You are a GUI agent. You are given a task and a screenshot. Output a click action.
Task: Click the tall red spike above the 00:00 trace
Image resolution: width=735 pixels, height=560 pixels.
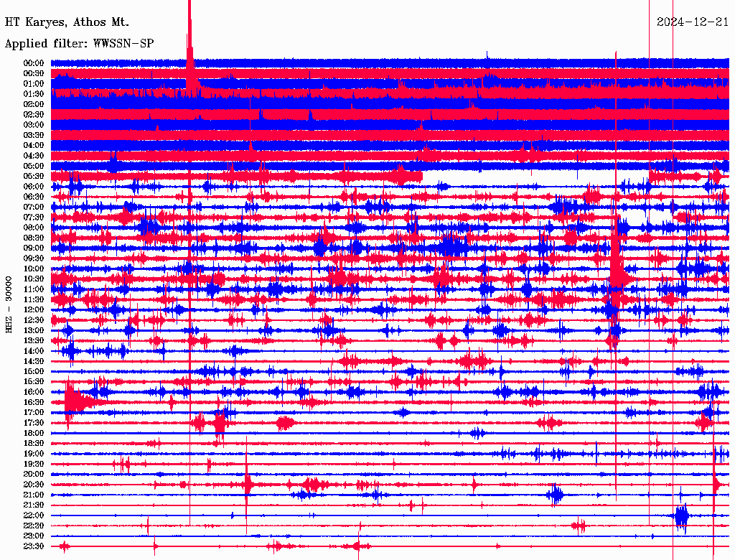point(189,30)
